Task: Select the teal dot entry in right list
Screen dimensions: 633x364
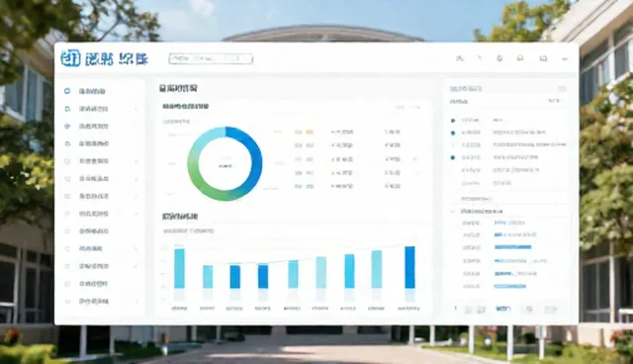Action: [x=453, y=158]
